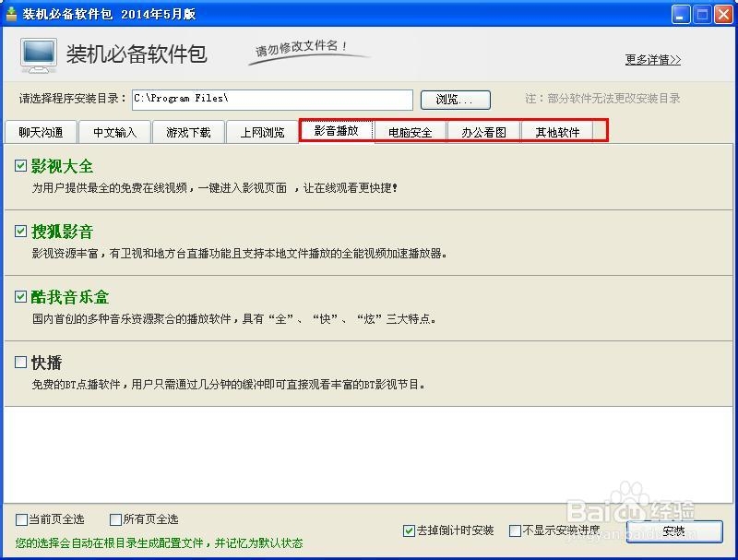Image resolution: width=738 pixels, height=560 pixels.
Task: Go to the 上网浏览 tab
Action: (x=262, y=132)
